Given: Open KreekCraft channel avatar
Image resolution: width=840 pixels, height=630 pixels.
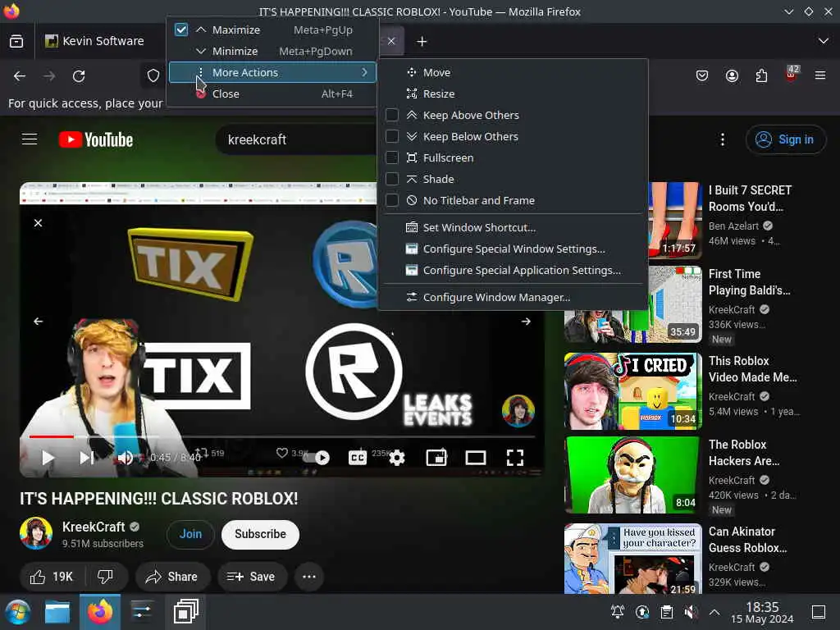Looking at the screenshot, I should tap(36, 533).
